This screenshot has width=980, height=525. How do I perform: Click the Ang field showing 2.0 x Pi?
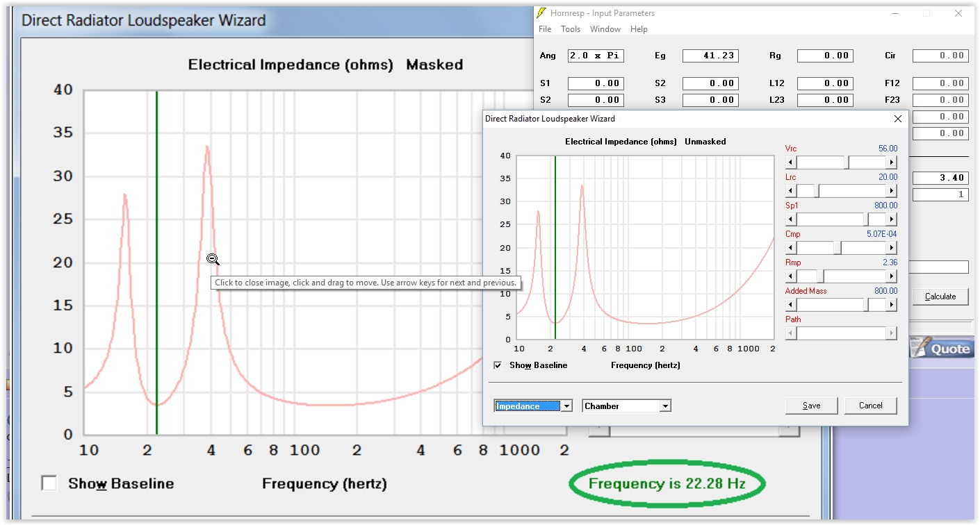[x=596, y=56]
